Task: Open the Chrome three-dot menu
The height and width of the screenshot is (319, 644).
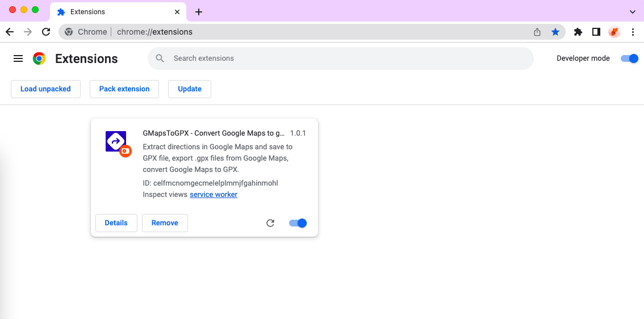Action: pos(633,32)
